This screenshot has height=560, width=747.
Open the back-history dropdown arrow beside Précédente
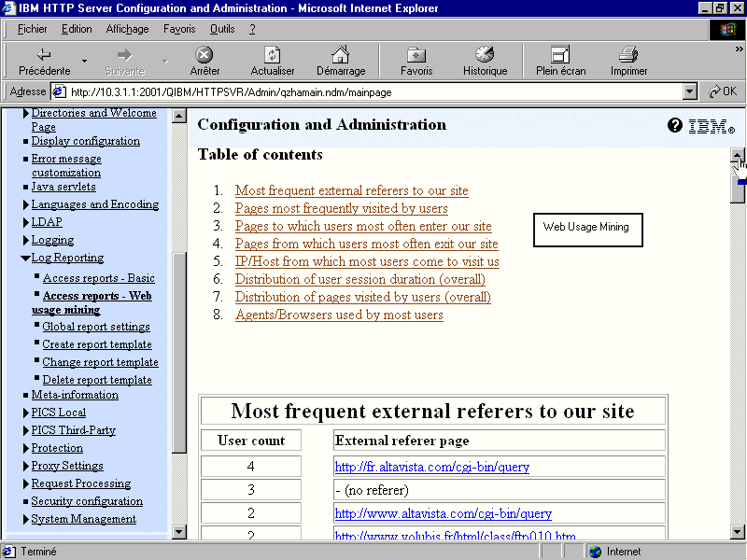pyautogui.click(x=84, y=61)
